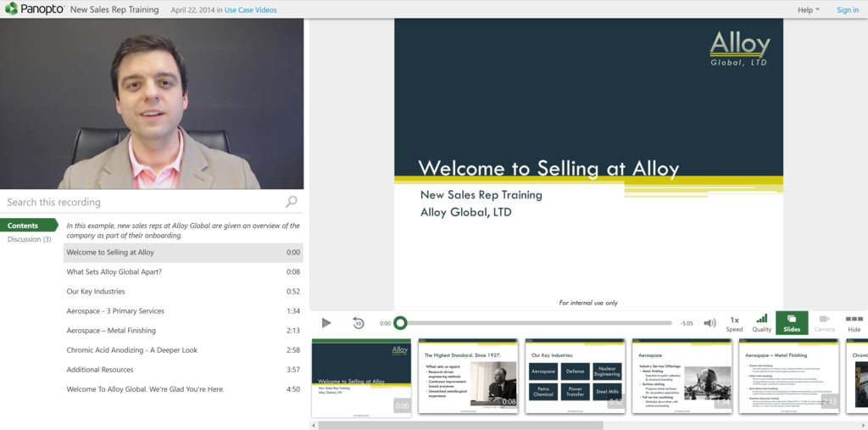Mute audio with the speaker icon

click(709, 323)
